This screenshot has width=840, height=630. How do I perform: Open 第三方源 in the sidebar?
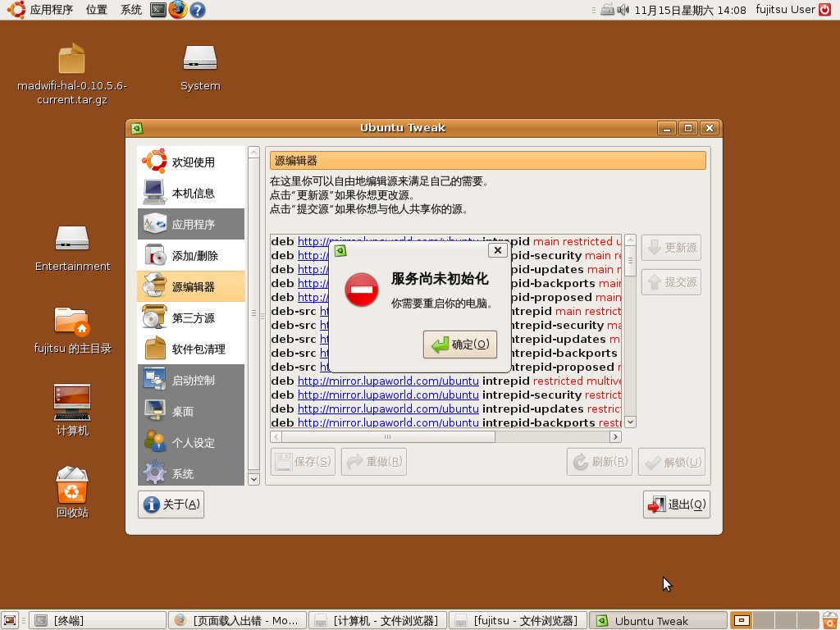point(191,317)
